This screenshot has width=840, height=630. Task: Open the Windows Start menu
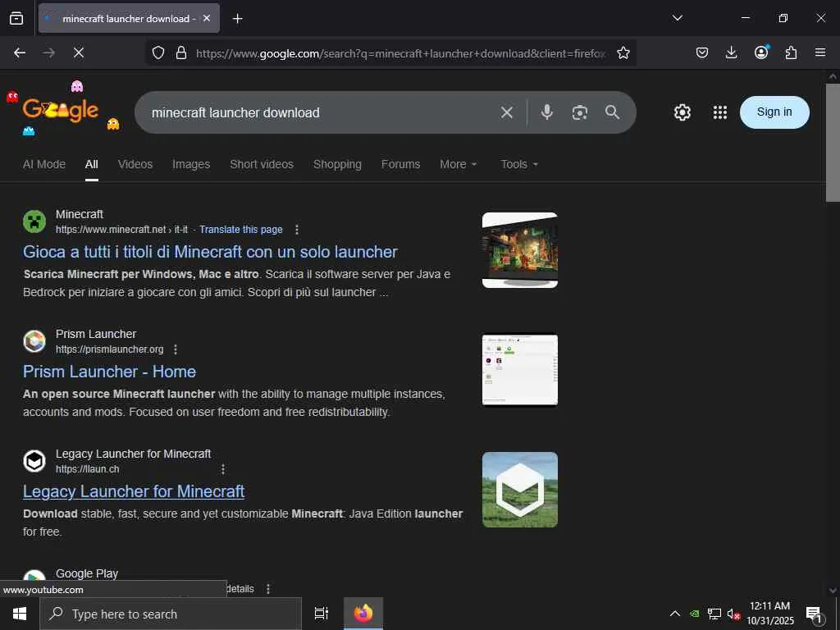point(20,614)
